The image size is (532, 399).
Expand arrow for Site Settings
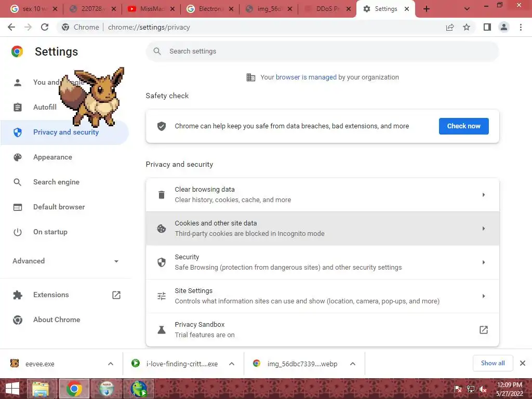click(484, 296)
